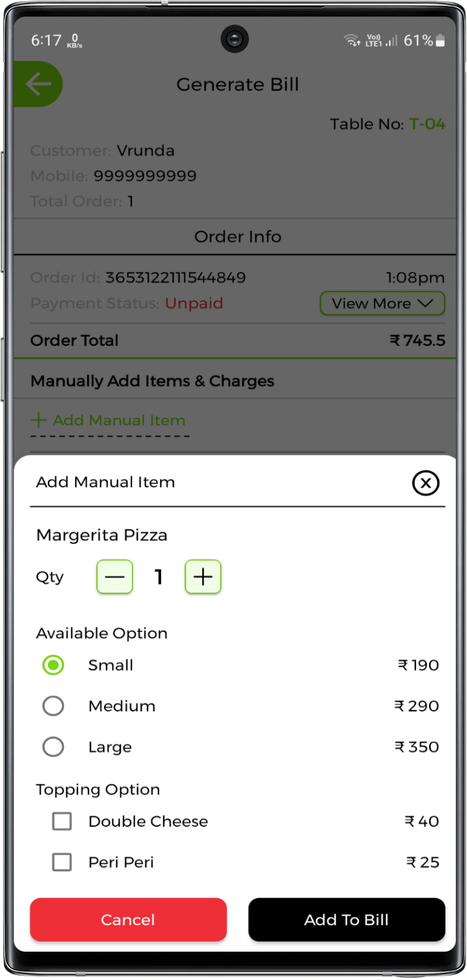Tap the green back arrow button

(x=38, y=84)
